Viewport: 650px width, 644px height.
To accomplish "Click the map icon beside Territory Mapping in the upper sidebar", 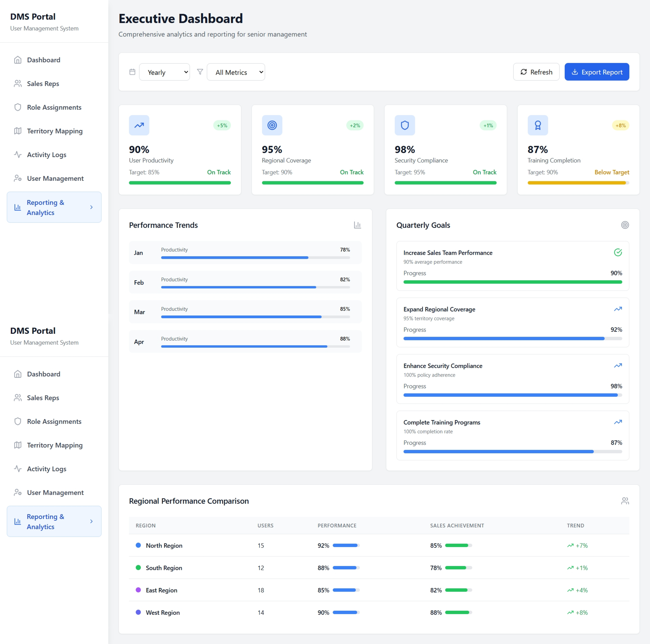I will coord(18,131).
